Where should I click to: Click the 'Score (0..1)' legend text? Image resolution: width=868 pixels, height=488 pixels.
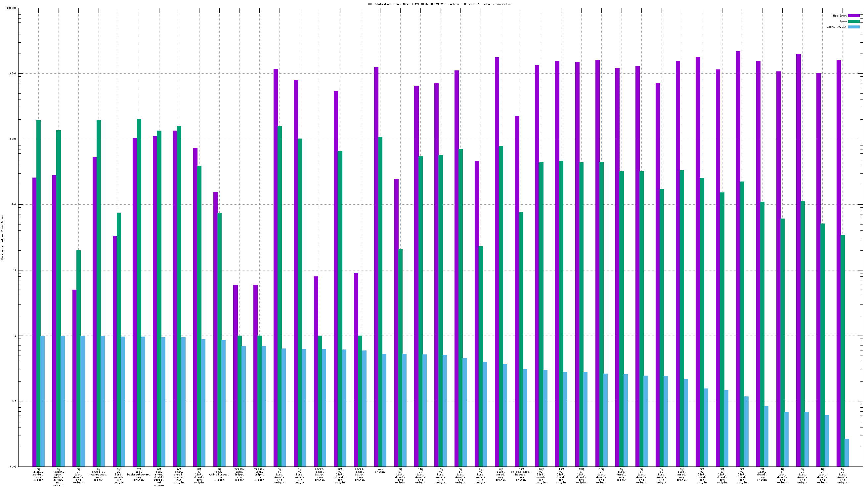coord(836,27)
